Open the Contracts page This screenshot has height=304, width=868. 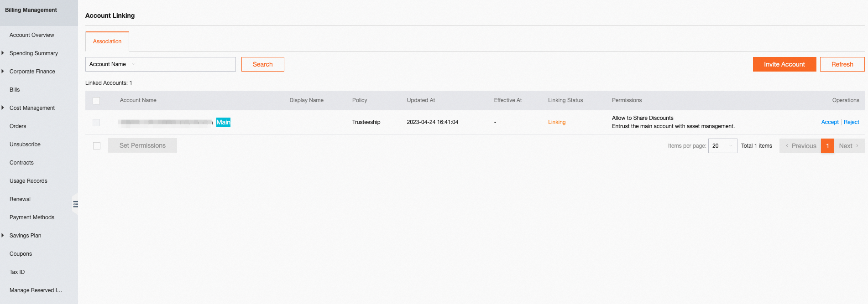(21, 163)
